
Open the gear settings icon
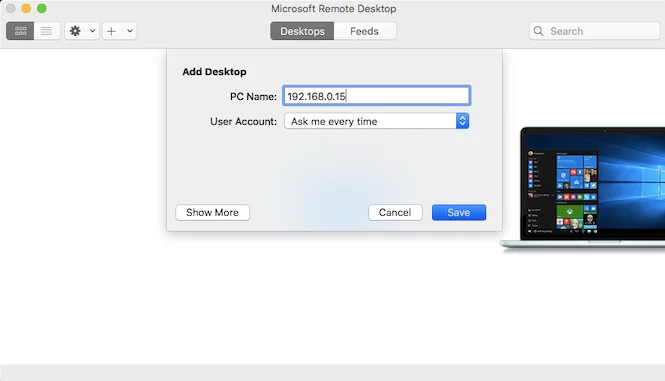point(75,31)
